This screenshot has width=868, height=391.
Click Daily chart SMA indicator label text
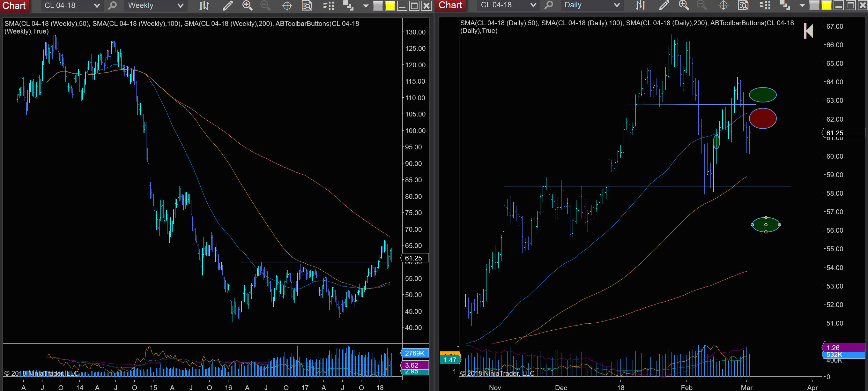point(627,26)
